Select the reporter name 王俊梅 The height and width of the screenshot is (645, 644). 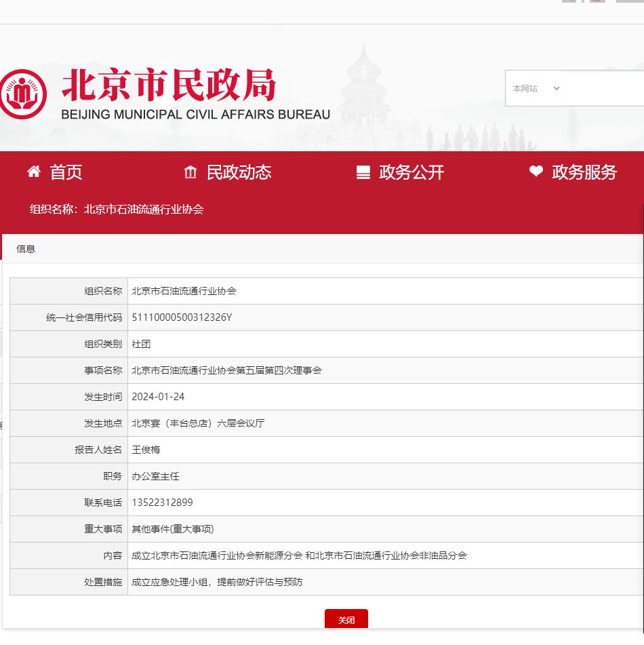tap(146, 450)
